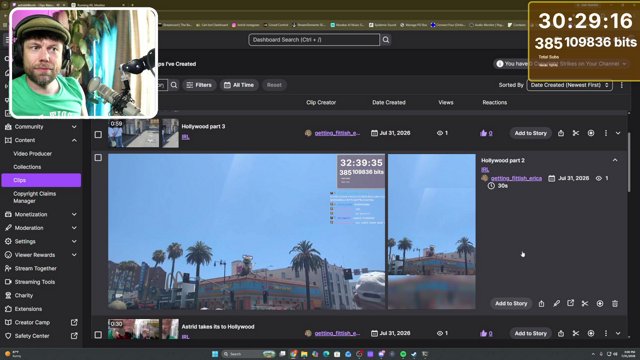Open the Filters button

[199, 85]
